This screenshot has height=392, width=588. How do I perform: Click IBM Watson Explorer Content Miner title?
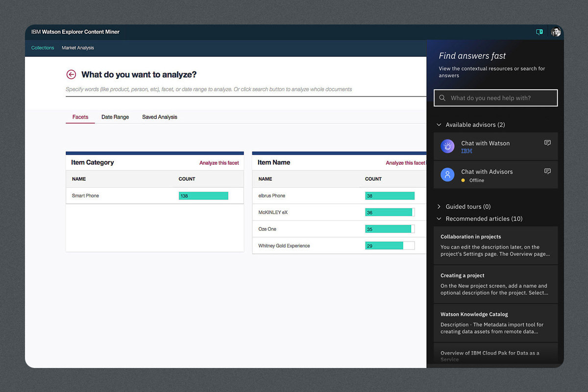pyautogui.click(x=75, y=32)
